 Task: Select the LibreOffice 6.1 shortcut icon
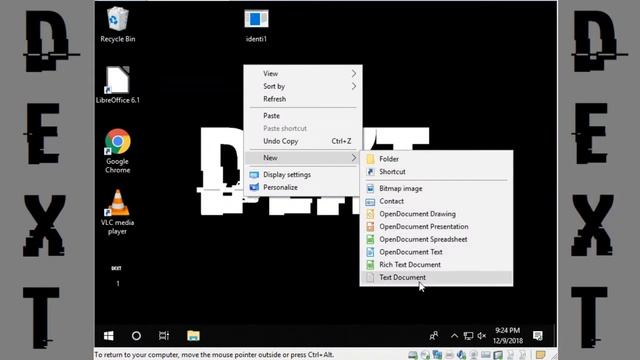pyautogui.click(x=118, y=85)
